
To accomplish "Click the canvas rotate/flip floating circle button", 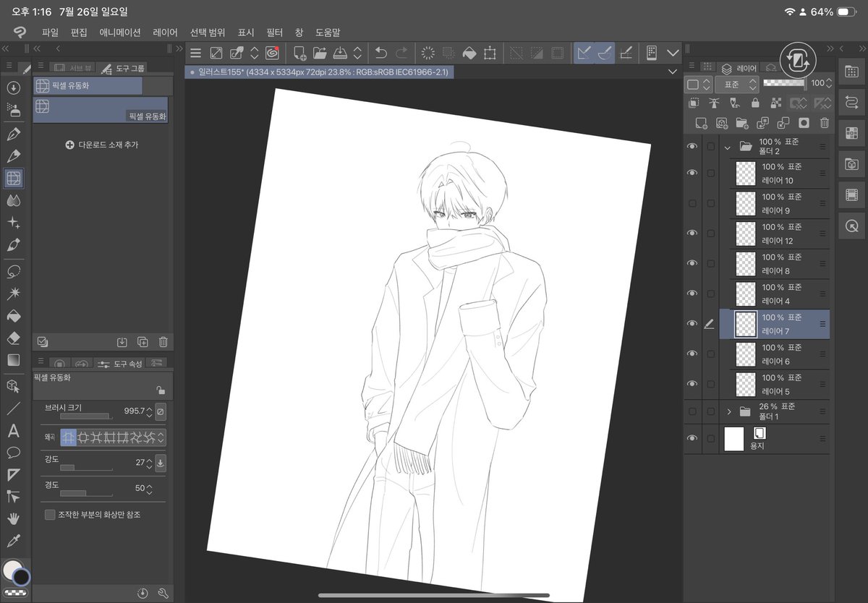I will point(798,61).
